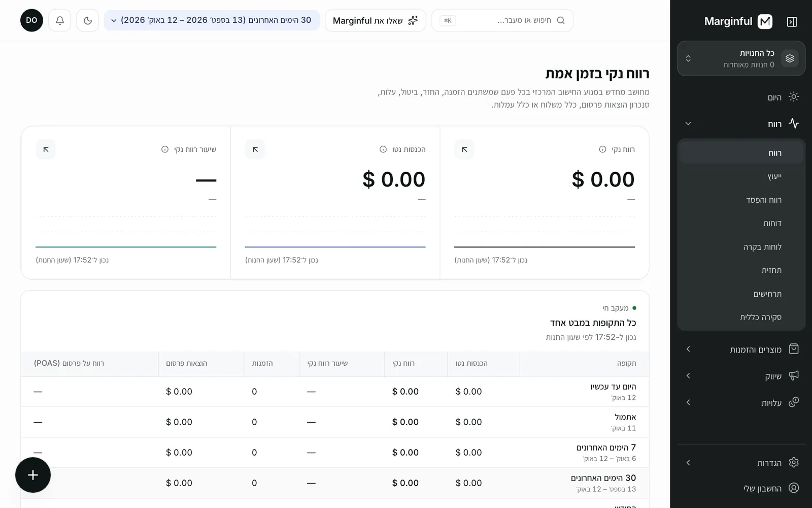Image resolution: width=812 pixels, height=508 pixels.
Task: Open the DO user avatar
Action: pos(31,20)
